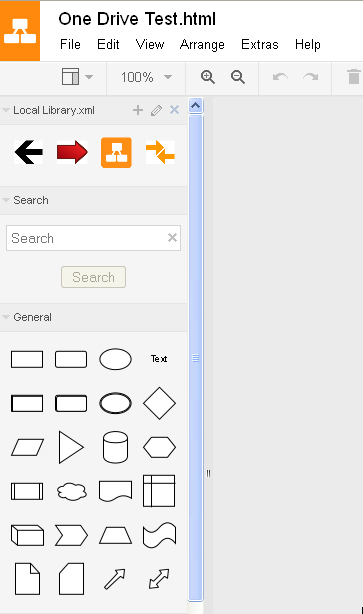Select the cylinder shape in General
Viewport: 363px width, 614px height.
[x=115, y=447]
